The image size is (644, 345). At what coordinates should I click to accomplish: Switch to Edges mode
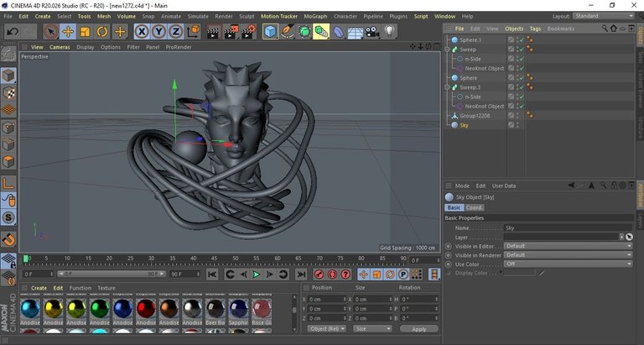coord(8,144)
